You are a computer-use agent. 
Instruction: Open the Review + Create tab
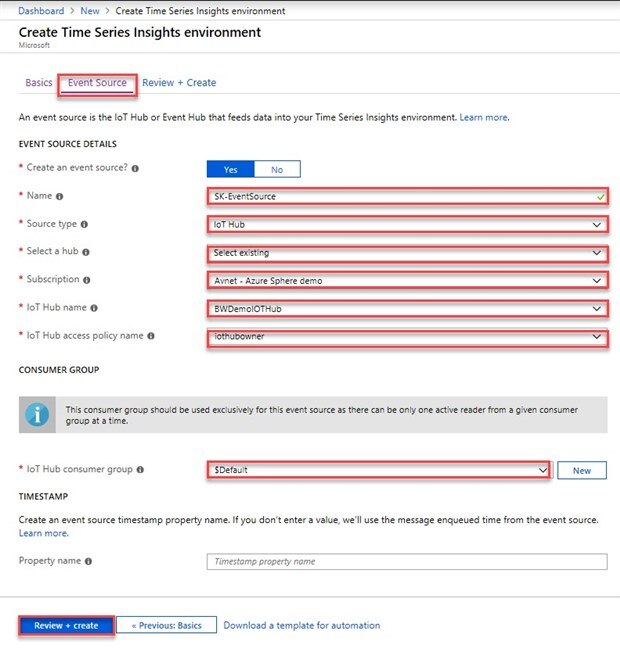point(179,83)
